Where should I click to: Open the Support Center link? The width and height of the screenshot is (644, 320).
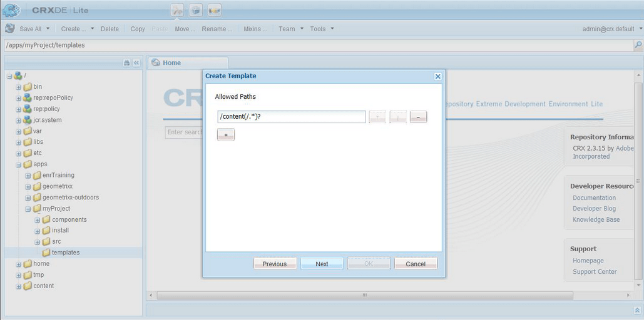click(x=595, y=272)
